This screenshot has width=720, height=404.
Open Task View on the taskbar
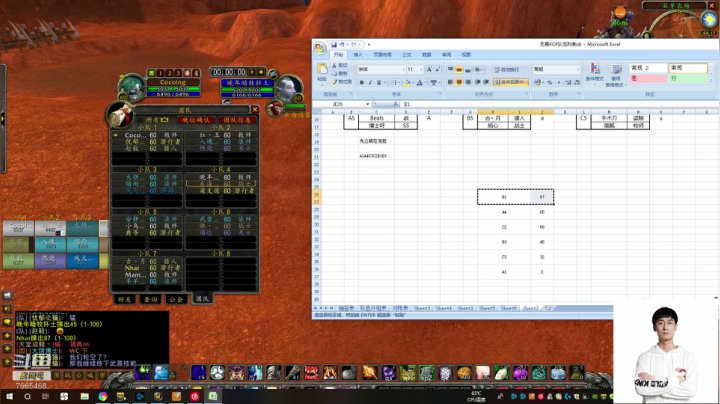tap(45, 396)
